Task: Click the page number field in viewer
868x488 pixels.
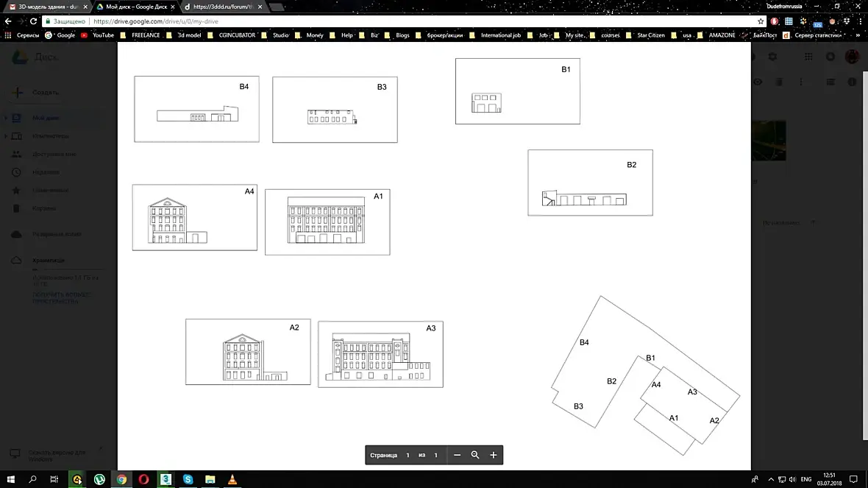Action: coord(408,455)
